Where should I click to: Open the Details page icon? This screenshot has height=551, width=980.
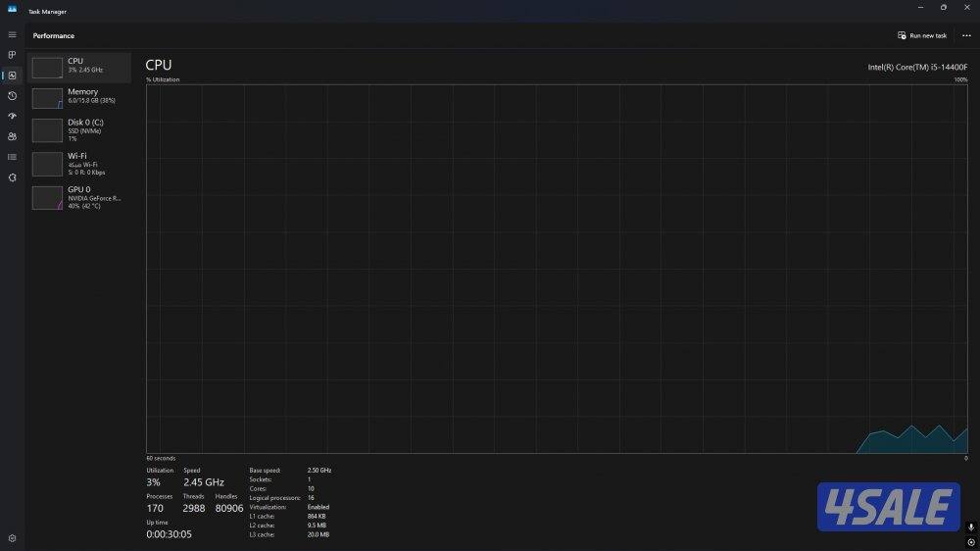coord(12,157)
